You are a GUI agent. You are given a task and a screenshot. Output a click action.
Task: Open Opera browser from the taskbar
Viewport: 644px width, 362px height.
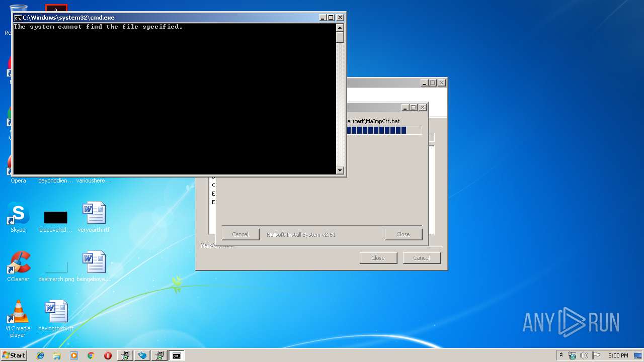(x=108, y=355)
